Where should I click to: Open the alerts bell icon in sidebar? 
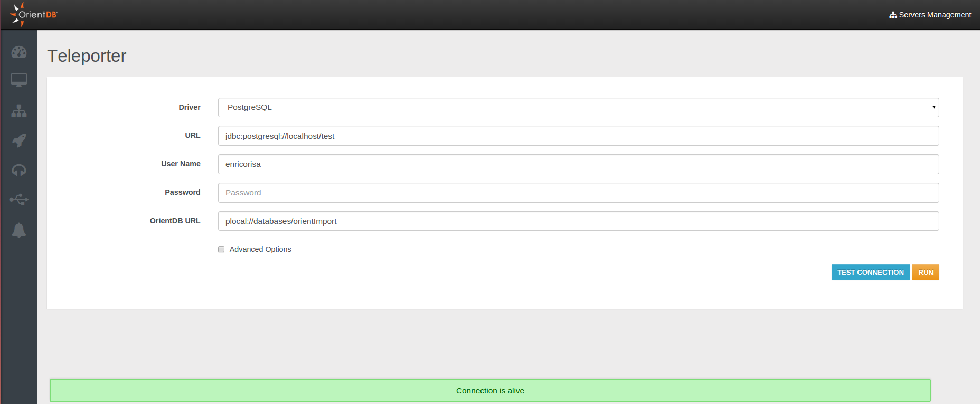[x=19, y=230]
